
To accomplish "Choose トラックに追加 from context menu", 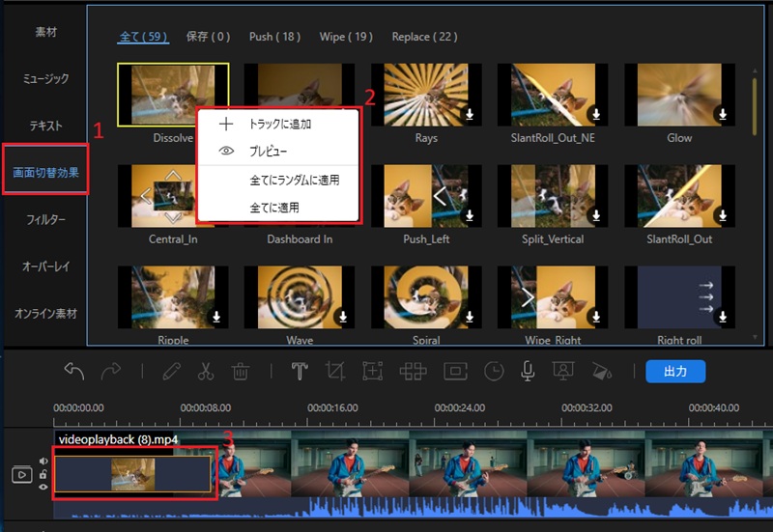I will pyautogui.click(x=277, y=125).
